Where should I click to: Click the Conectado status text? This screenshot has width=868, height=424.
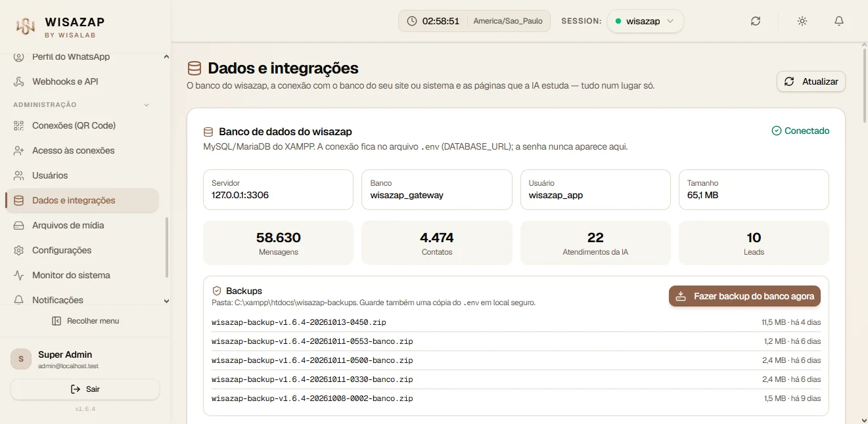(807, 131)
